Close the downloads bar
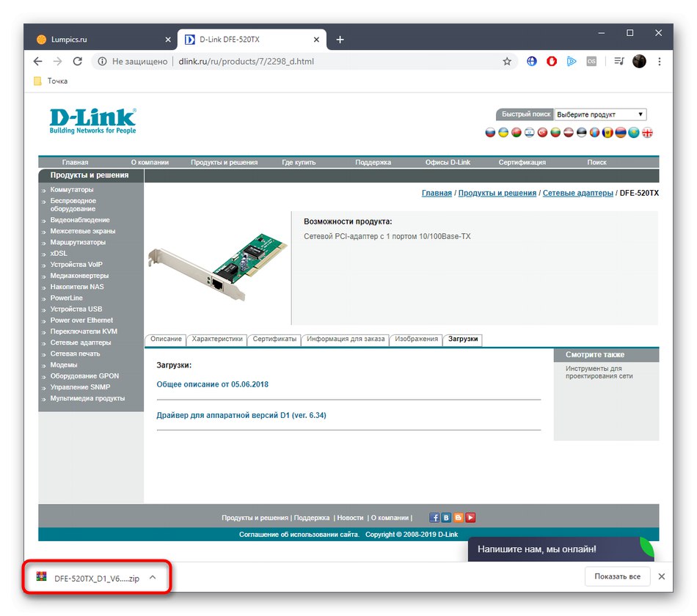Image resolution: width=697 pixels, height=616 pixels. point(662,576)
